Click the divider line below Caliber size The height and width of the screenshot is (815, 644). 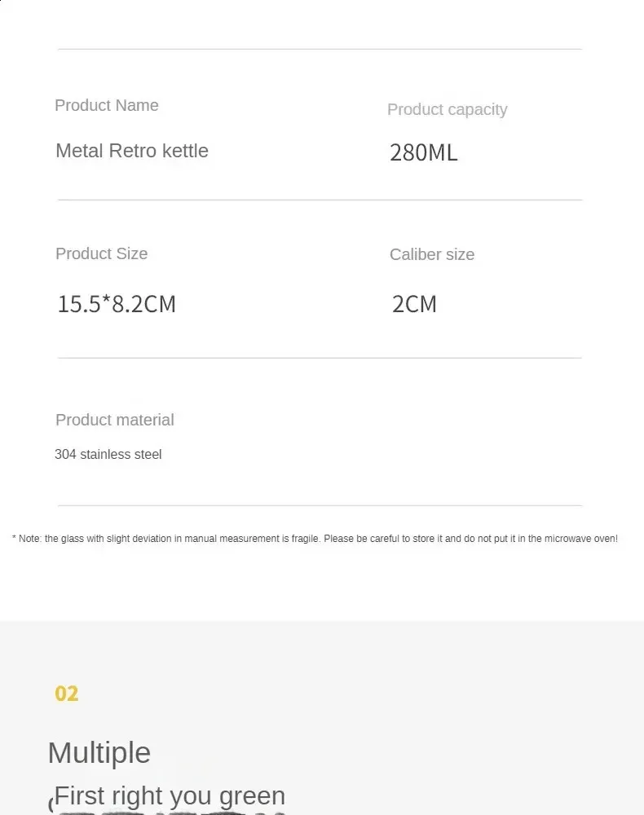click(x=320, y=358)
